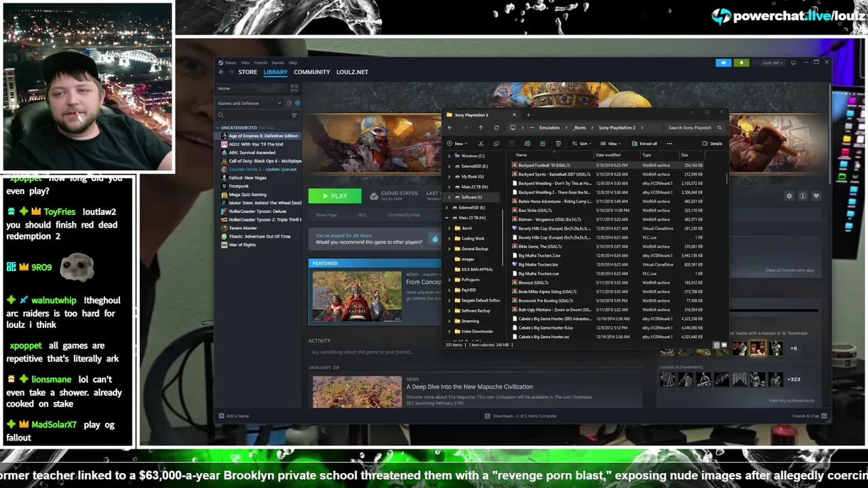Expand the Video Downloader folder node

(x=448, y=331)
